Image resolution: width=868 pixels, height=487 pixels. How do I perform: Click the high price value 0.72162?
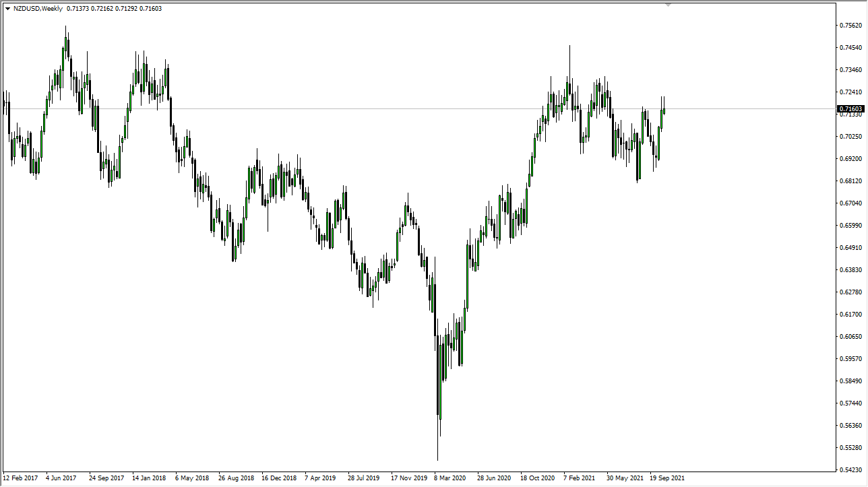pyautogui.click(x=102, y=8)
